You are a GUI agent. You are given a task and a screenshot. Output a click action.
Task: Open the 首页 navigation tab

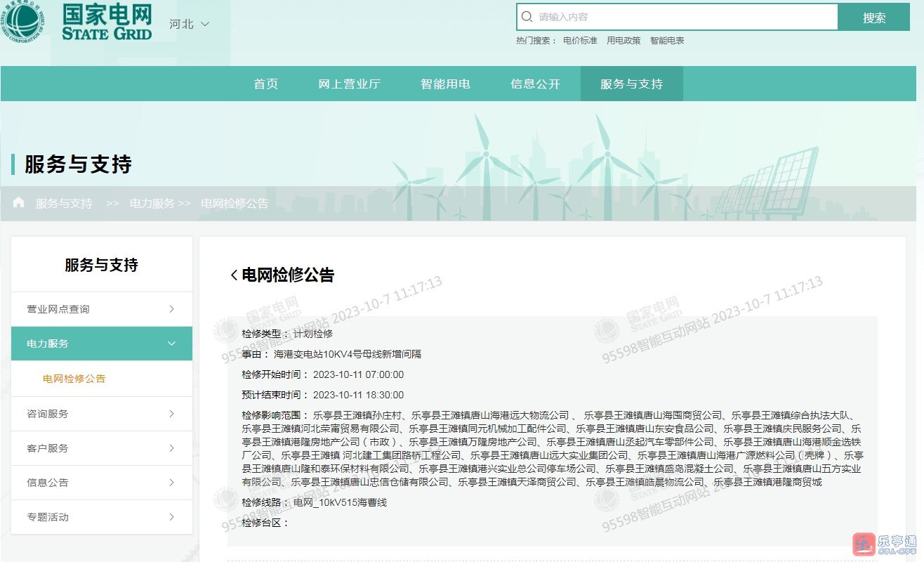point(266,84)
